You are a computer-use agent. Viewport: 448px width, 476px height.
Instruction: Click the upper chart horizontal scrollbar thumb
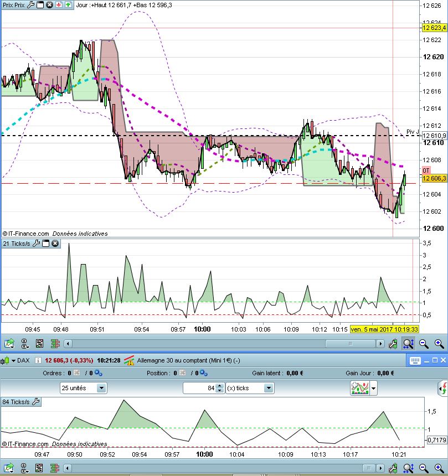(x=351, y=344)
